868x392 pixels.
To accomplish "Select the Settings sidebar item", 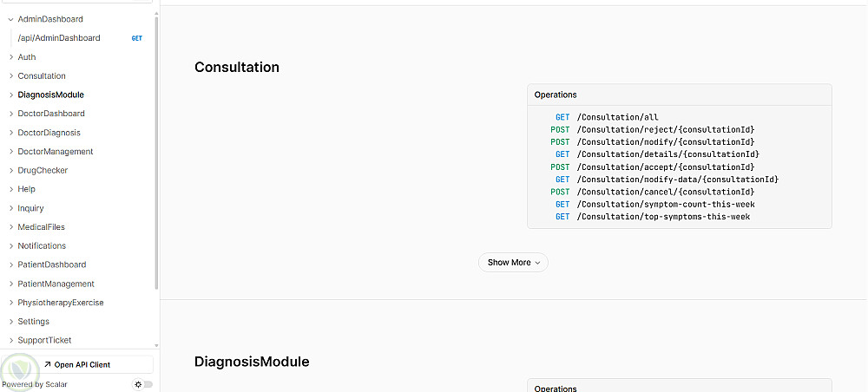I will (33, 322).
